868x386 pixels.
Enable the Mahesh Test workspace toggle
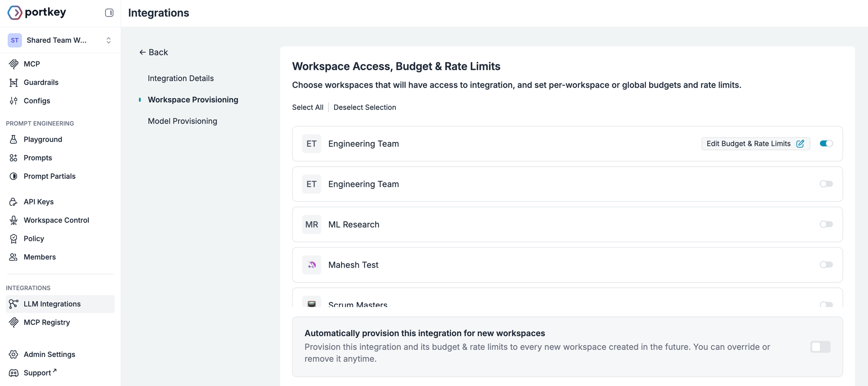coord(826,265)
